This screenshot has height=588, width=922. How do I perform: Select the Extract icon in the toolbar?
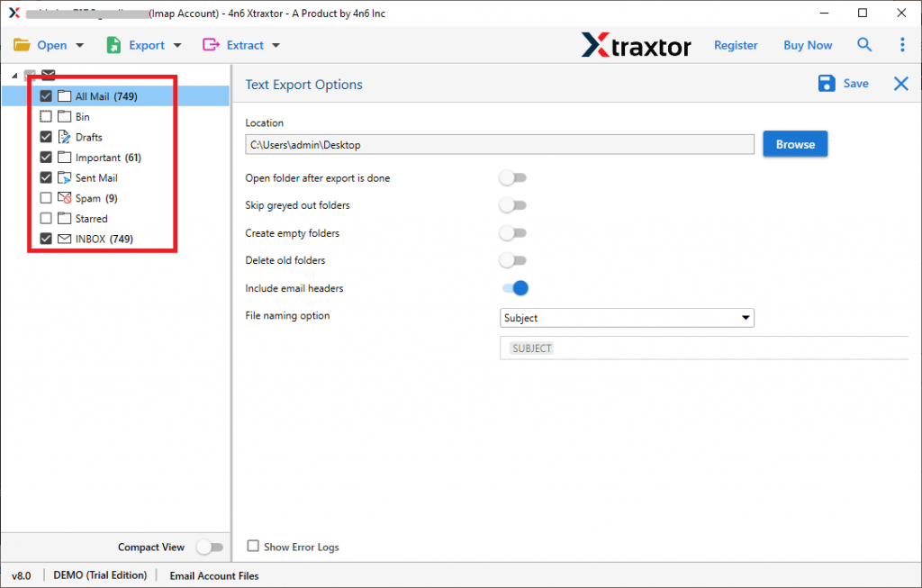[x=210, y=44]
